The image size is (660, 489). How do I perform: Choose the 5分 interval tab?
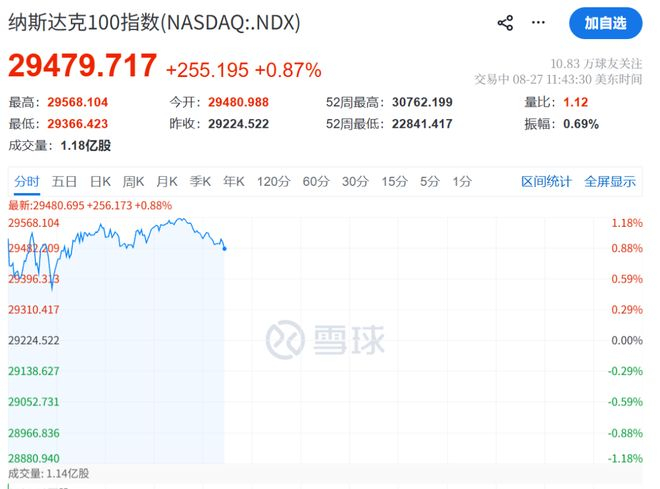pyautogui.click(x=430, y=181)
